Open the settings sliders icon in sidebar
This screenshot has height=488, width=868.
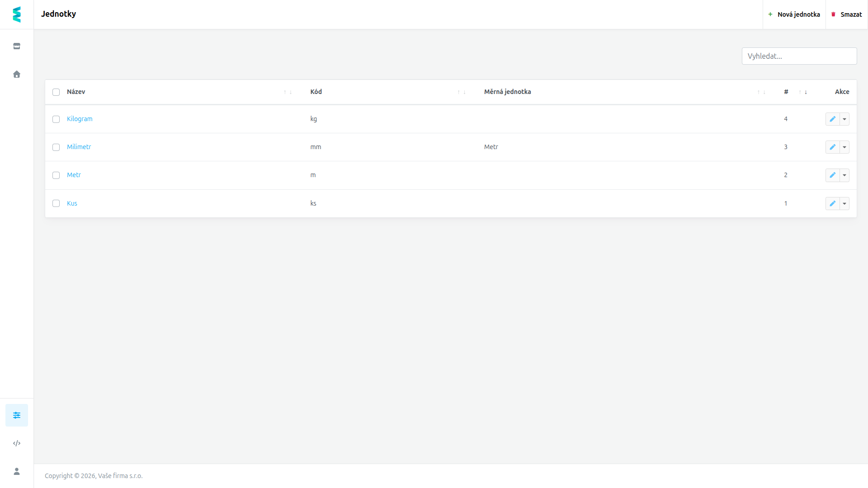pos(17,415)
